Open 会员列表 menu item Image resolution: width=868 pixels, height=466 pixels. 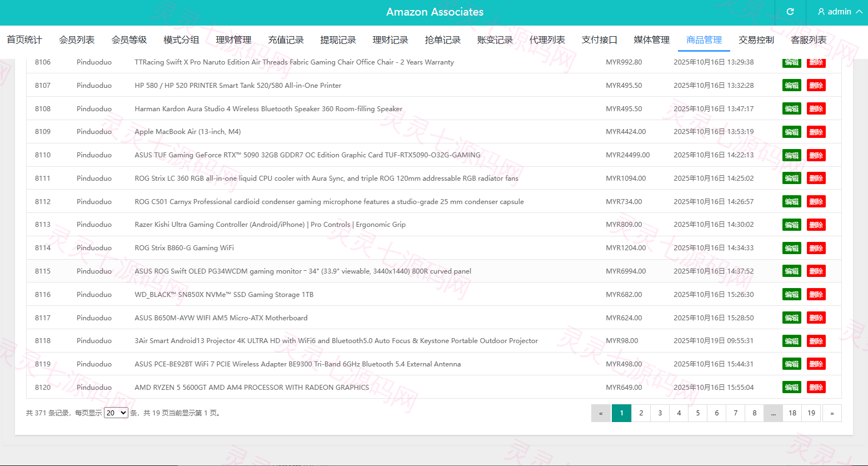coord(77,39)
